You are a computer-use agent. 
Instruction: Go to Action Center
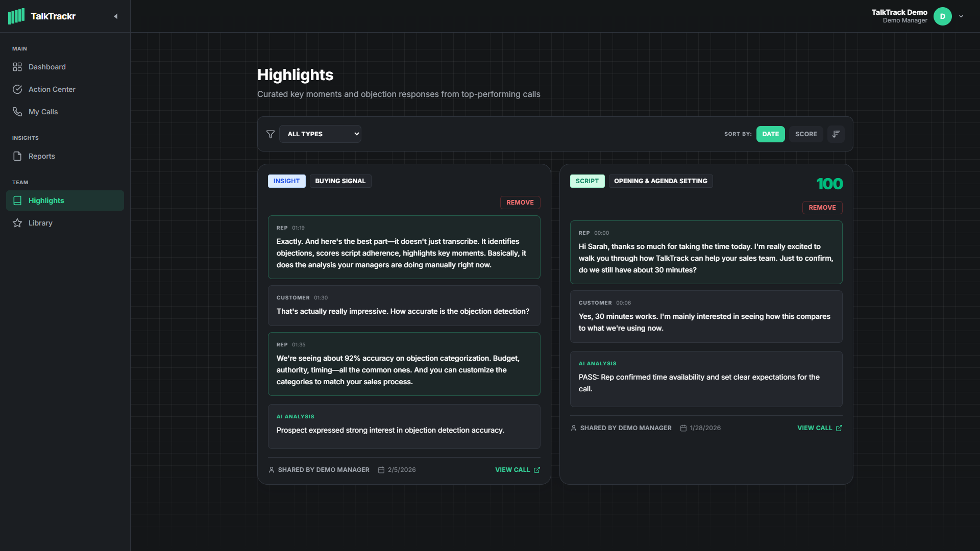tap(52, 89)
